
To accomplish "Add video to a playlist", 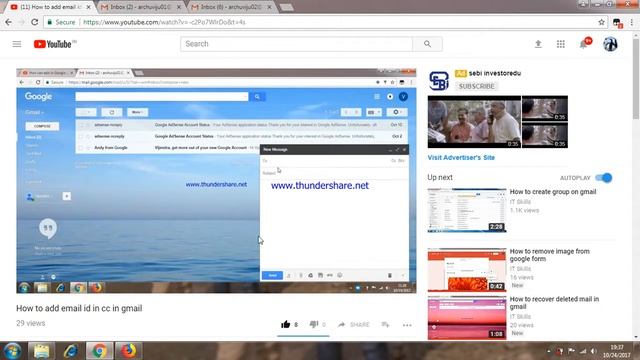I will coord(385,324).
